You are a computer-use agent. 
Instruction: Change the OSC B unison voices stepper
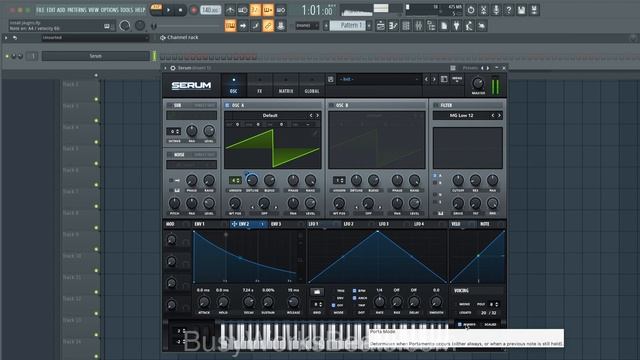(339, 180)
